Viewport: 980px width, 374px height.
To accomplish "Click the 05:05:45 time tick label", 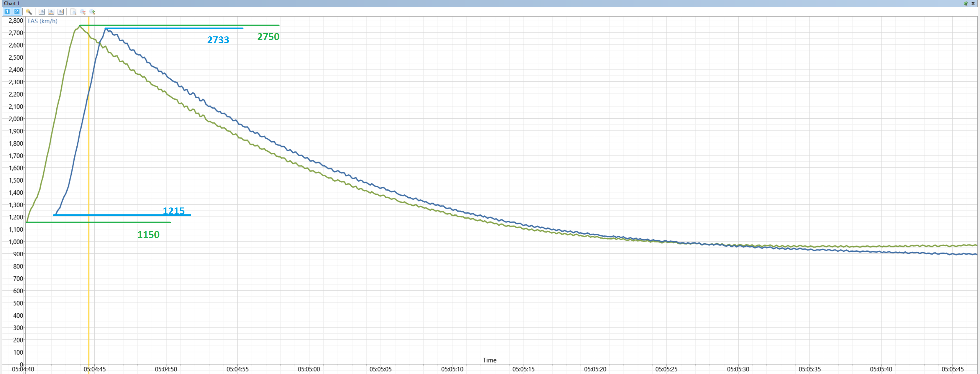I will pyautogui.click(x=952, y=369).
